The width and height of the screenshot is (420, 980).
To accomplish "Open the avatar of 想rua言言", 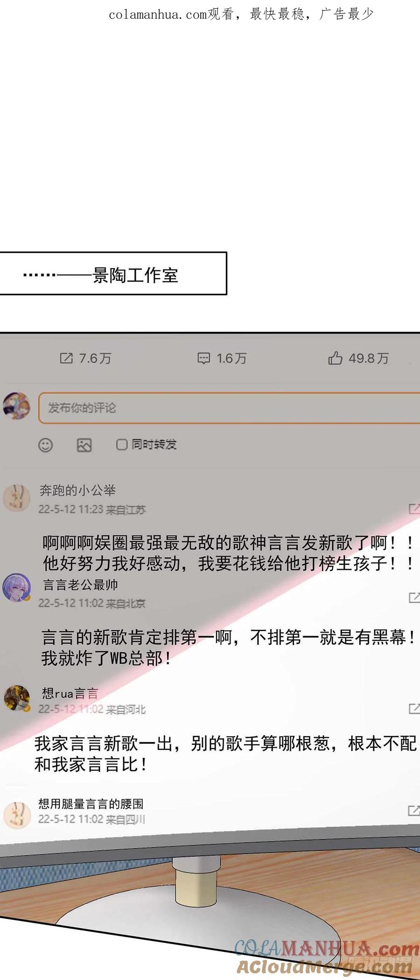I will point(17,698).
